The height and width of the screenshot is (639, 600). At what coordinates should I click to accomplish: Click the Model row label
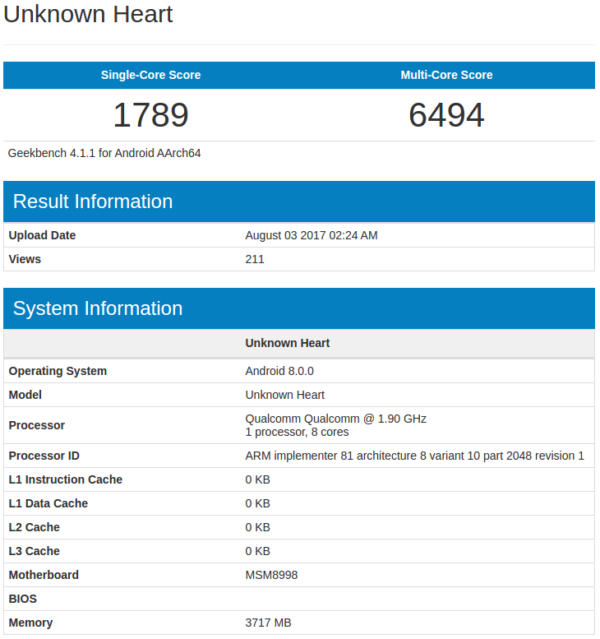pyautogui.click(x=25, y=395)
